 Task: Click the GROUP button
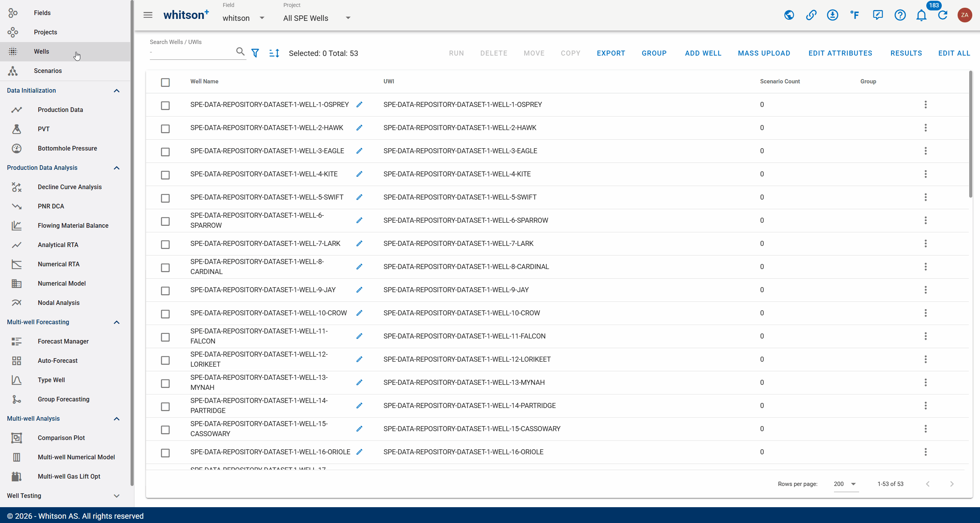coord(654,53)
